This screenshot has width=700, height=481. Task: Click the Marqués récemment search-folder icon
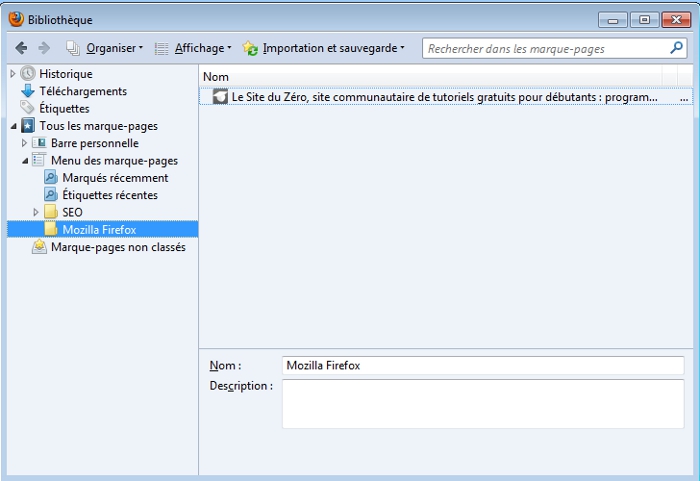(51, 177)
